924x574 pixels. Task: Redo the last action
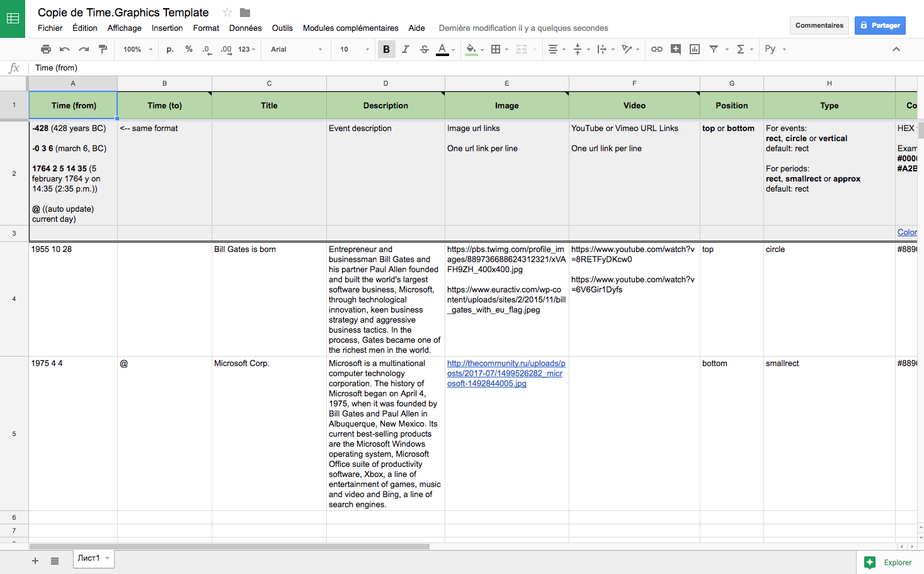(x=84, y=49)
